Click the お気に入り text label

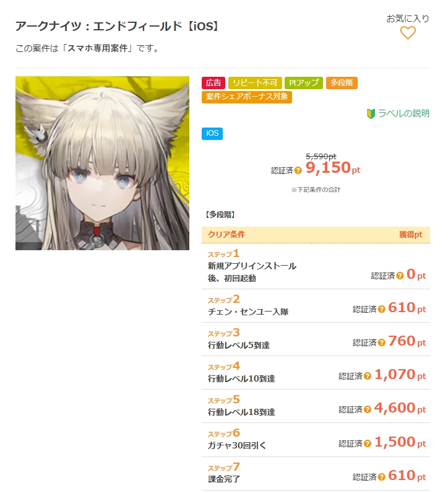(x=408, y=19)
